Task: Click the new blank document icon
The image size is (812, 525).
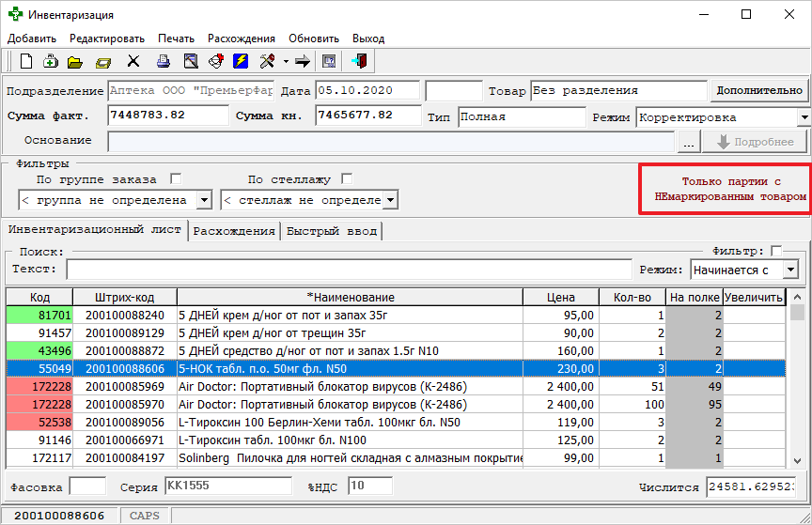Action: click(27, 62)
